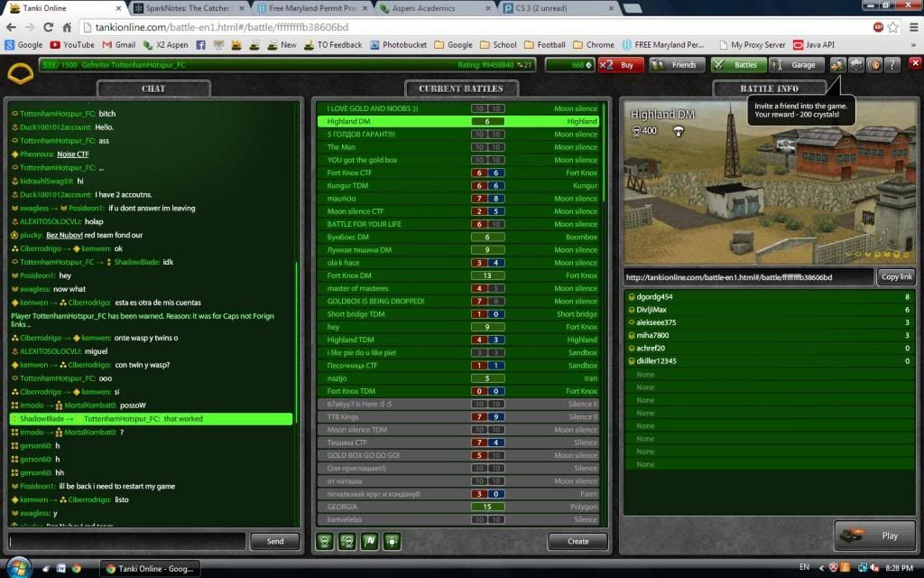The width and height of the screenshot is (924, 578).
Task: Copy the battle link
Action: pyautogui.click(x=895, y=276)
